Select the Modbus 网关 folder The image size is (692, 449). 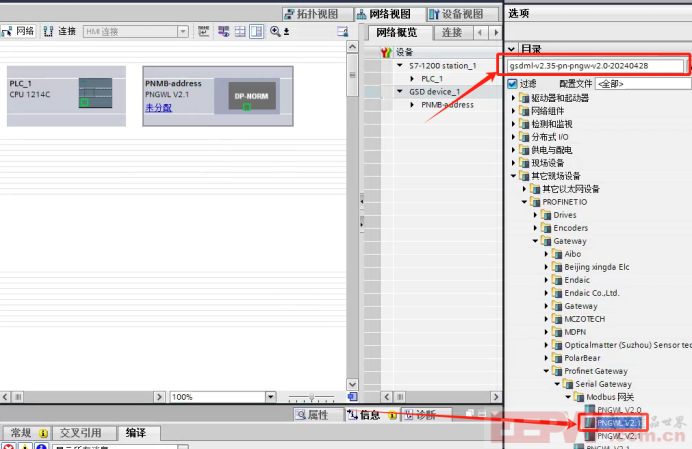(609, 397)
